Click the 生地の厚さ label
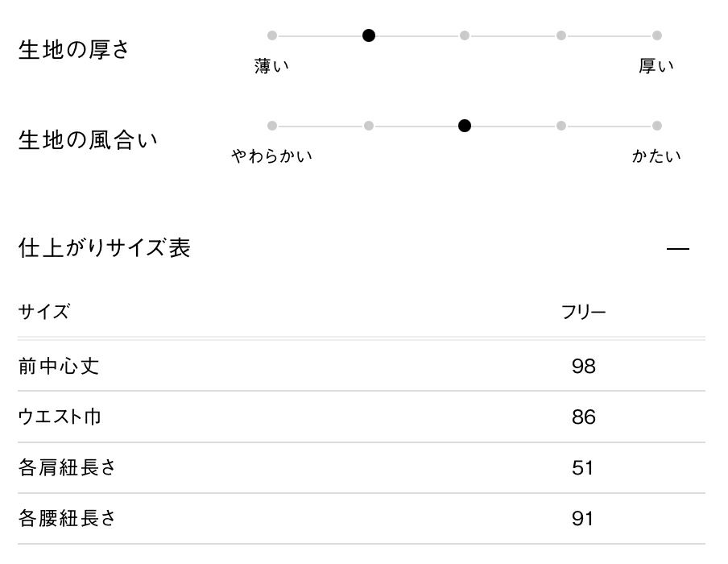Viewport: 728px width, 564px height. (73, 50)
